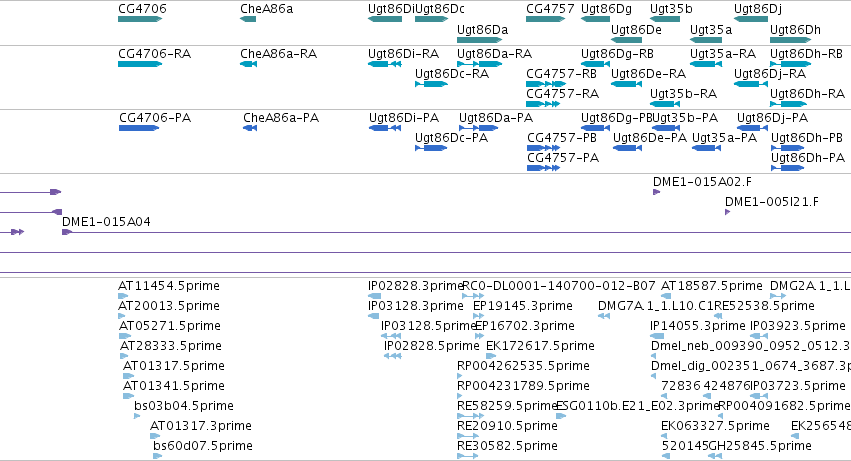
Task: Click EST AT11454.5prime glyph
Action: [x=123, y=296]
